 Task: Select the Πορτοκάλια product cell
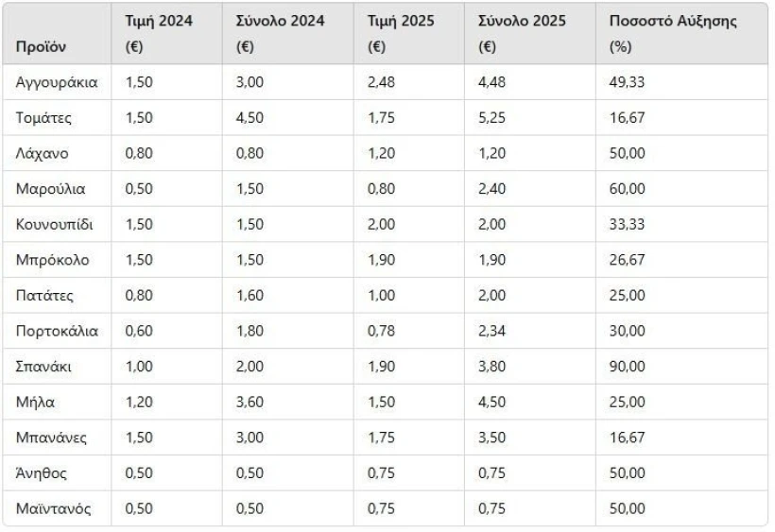[x=57, y=331]
